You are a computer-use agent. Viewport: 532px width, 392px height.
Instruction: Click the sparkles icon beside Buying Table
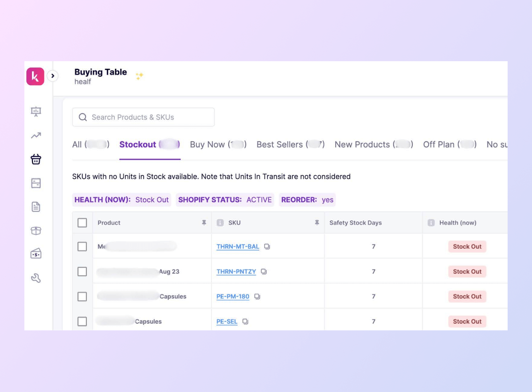(x=139, y=76)
